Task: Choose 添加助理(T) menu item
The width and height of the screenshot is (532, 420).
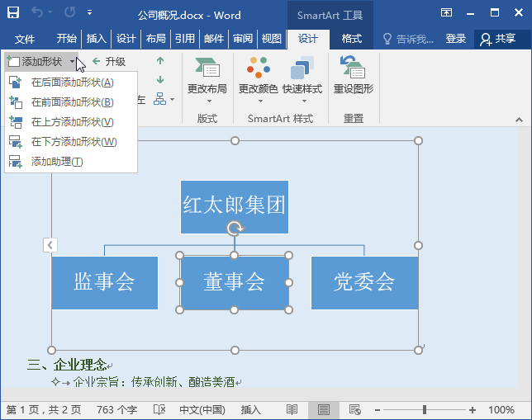Action: coord(71,162)
